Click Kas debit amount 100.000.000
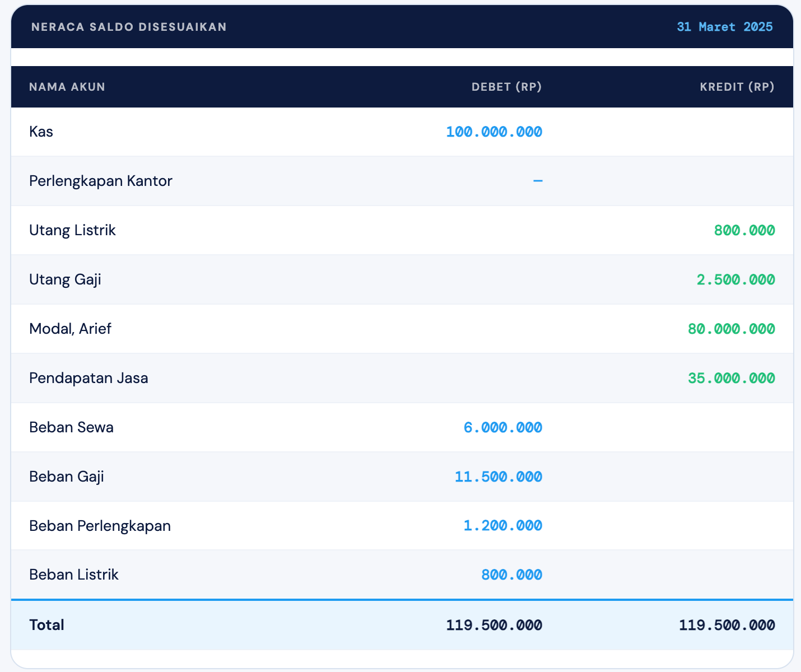Screen dimensions: 801x672 (x=494, y=132)
